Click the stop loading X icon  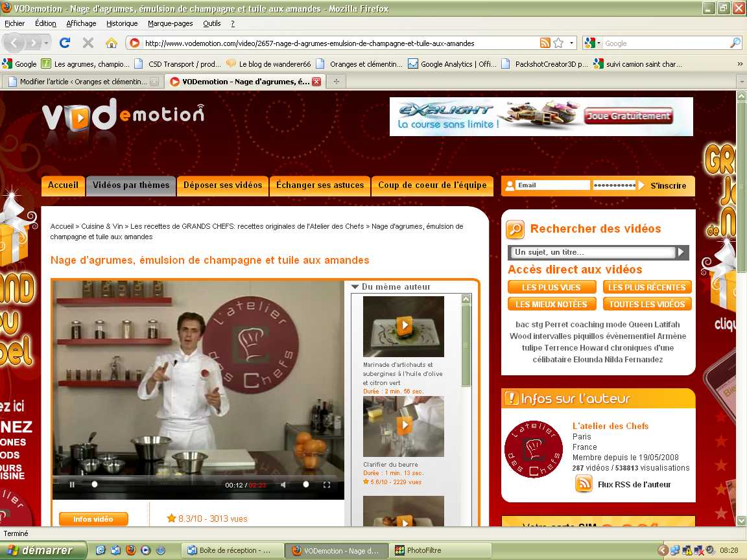pos(88,43)
